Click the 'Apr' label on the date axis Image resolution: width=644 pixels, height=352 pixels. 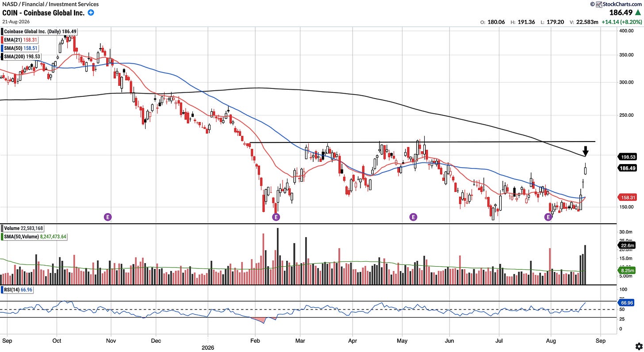tap(353, 341)
